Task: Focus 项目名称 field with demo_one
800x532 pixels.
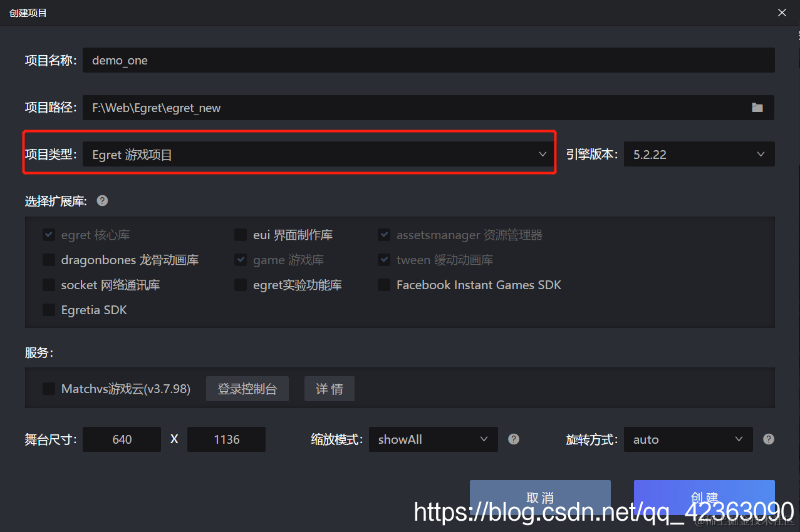Action: 429,60
